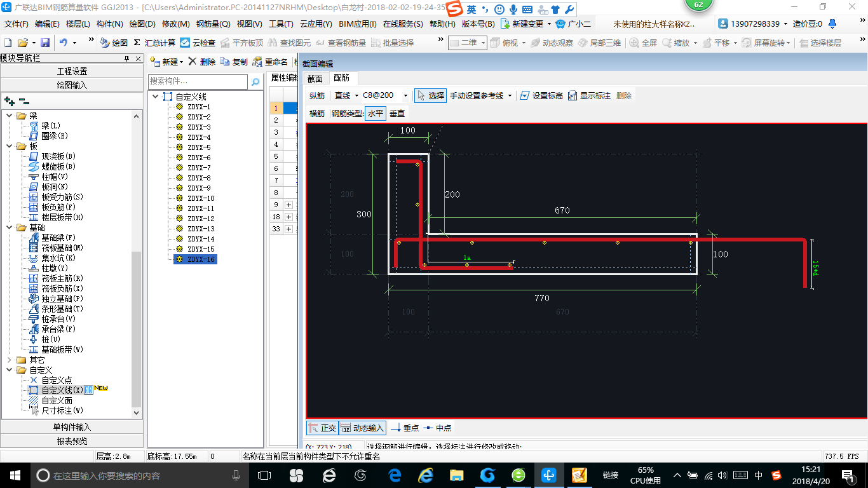This screenshot has height=488, width=868.
Task: Open the BIM应用(I) menu
Action: [x=358, y=24]
